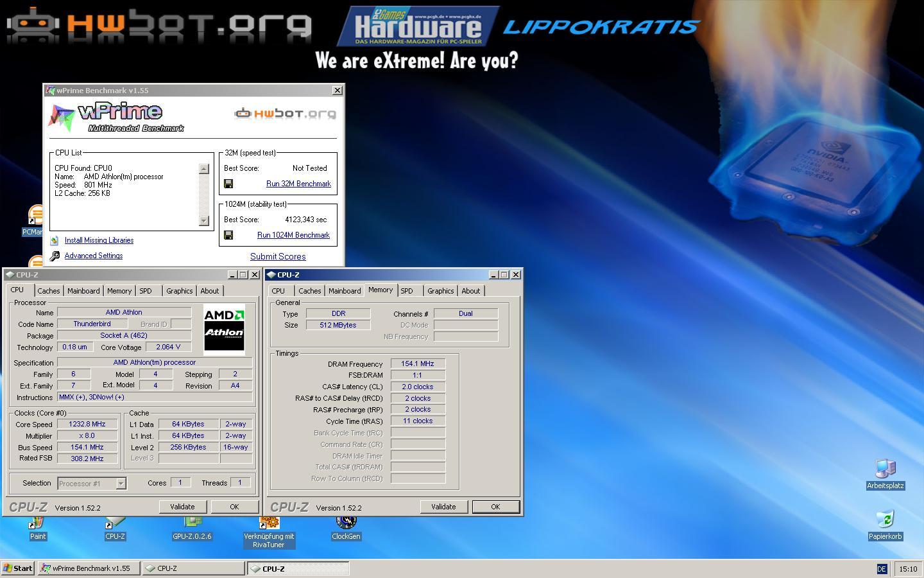Click the Install Missing Libraries icon
924x578 pixels.
click(55, 240)
